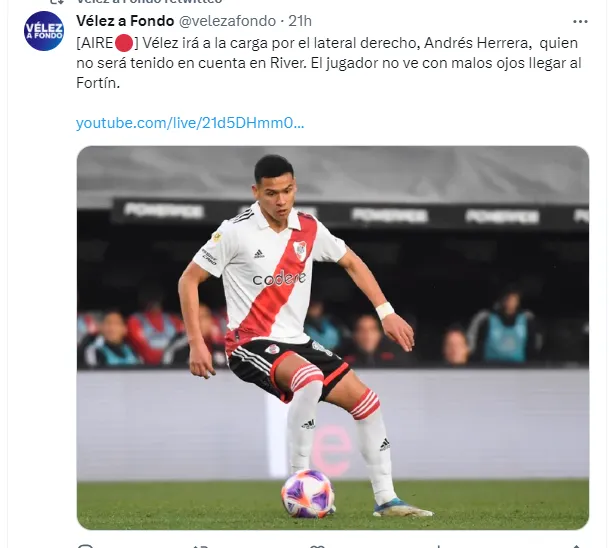
Task: Open the tweet via the 21h timestamp
Action: coord(300,21)
